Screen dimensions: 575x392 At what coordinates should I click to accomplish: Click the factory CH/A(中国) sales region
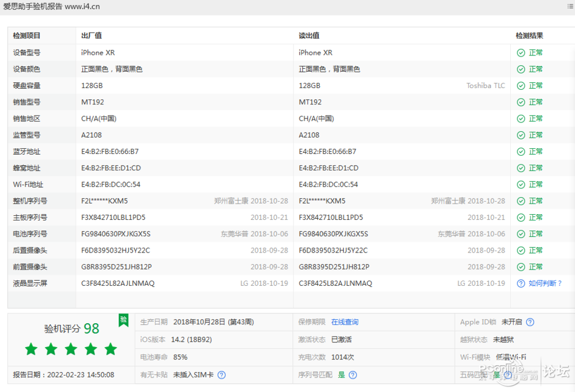tap(99, 118)
